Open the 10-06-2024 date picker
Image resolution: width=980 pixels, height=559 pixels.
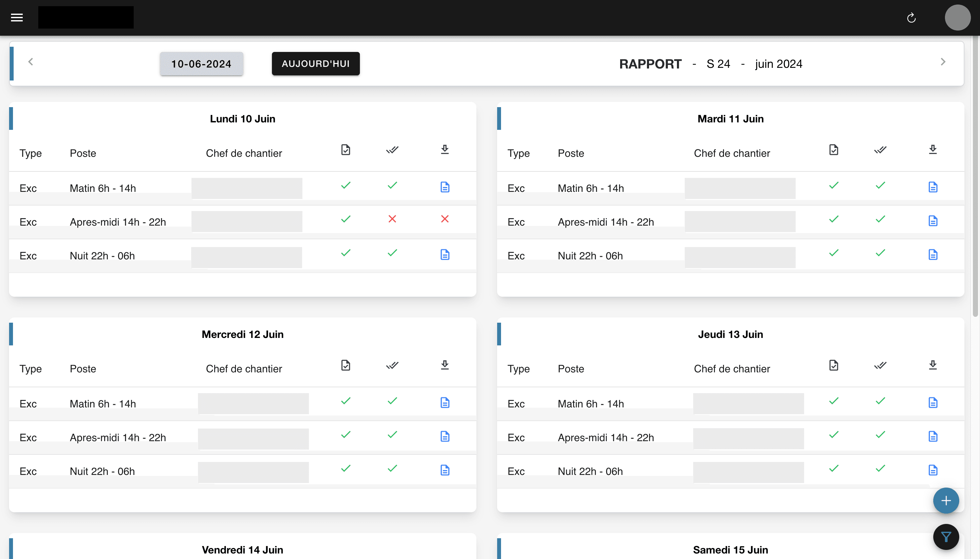click(x=201, y=64)
